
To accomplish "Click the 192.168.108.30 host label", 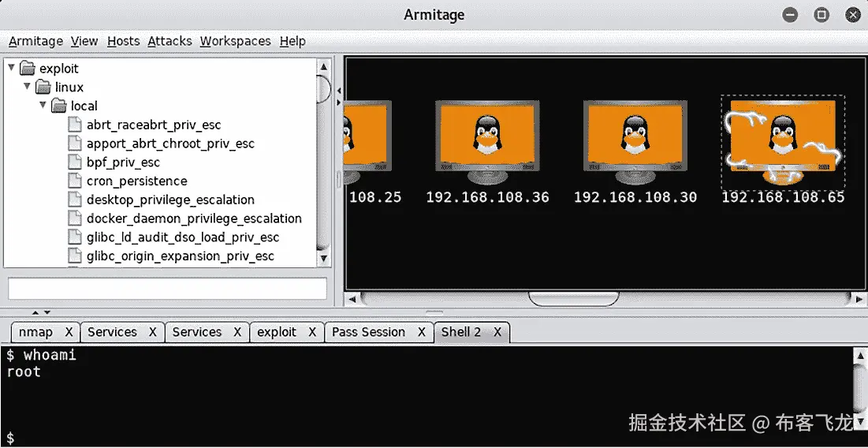I will pyautogui.click(x=635, y=197).
